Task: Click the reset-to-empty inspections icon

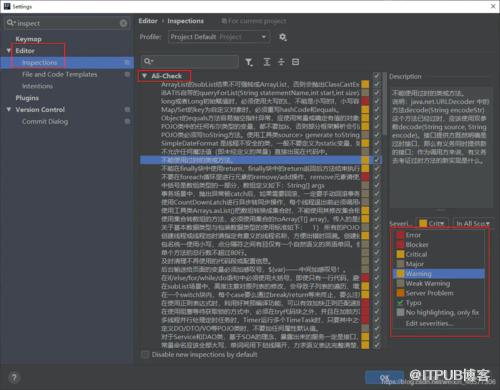Action: click(295, 62)
